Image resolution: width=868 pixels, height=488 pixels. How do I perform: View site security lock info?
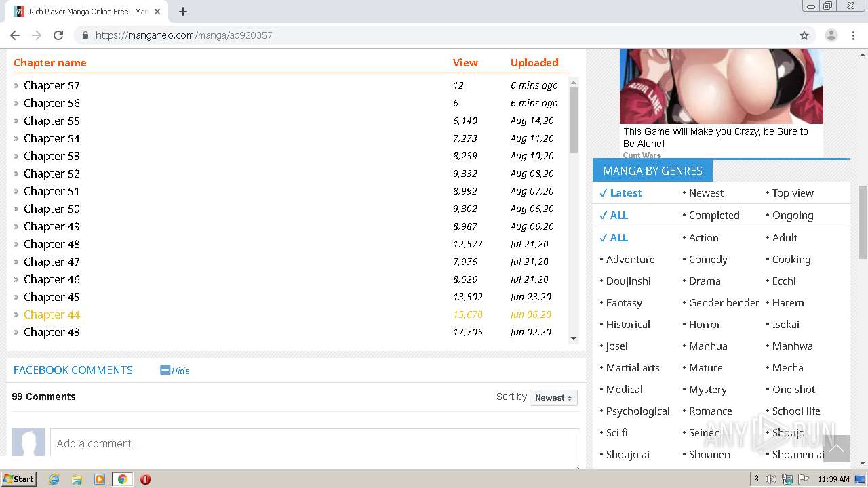coord(85,35)
